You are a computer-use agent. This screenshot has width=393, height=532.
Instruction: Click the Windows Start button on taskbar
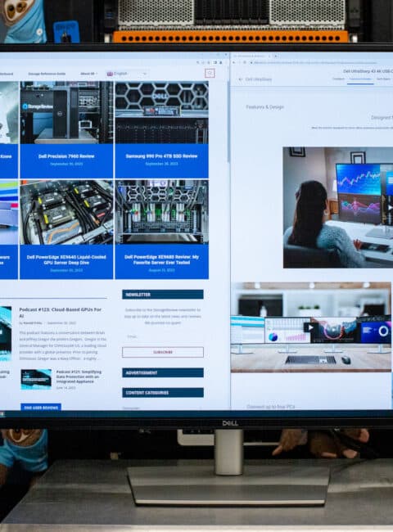click(2, 413)
